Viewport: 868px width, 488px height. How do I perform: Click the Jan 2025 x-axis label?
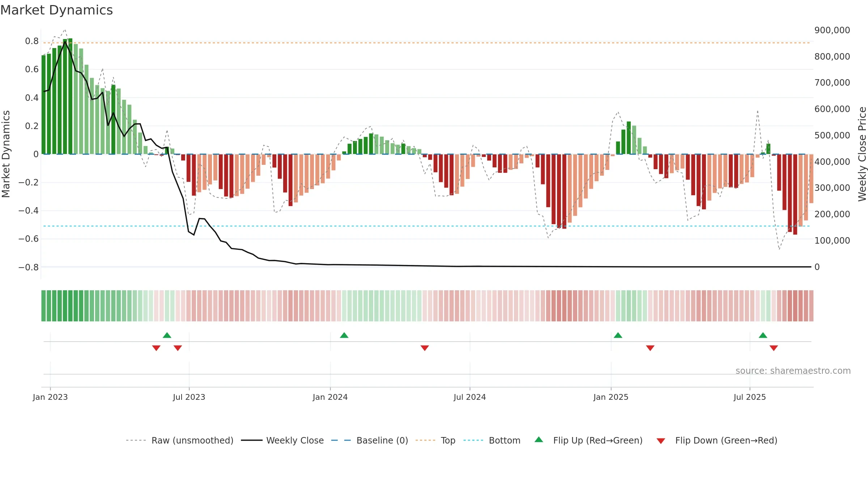click(x=611, y=397)
